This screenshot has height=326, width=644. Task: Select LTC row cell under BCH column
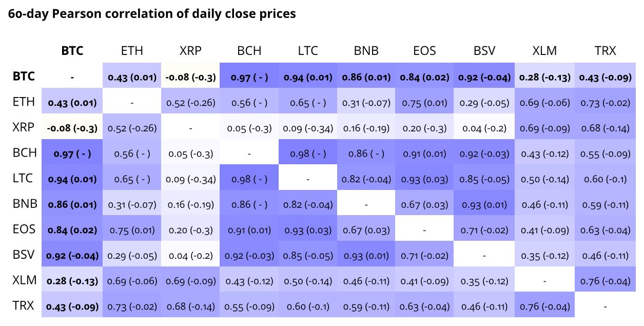249,179
